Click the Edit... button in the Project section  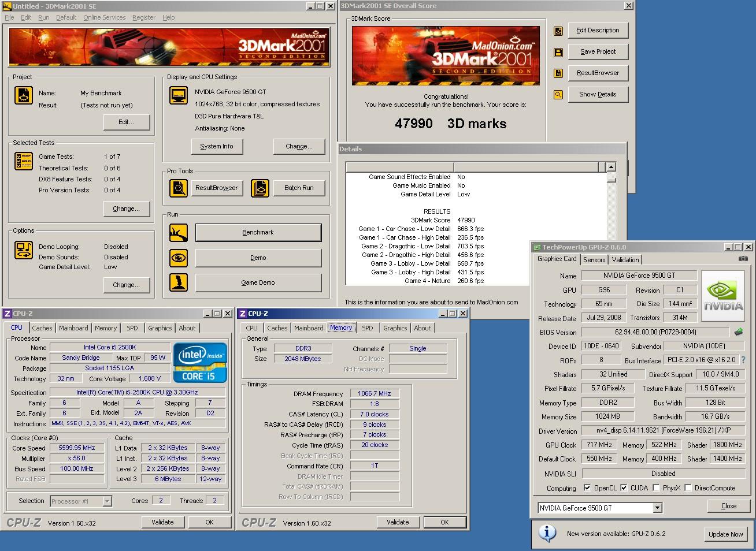[x=126, y=122]
